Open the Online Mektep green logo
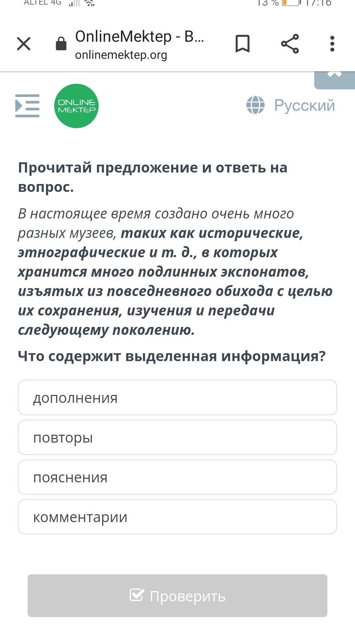This screenshot has height=644, width=355. (76, 106)
